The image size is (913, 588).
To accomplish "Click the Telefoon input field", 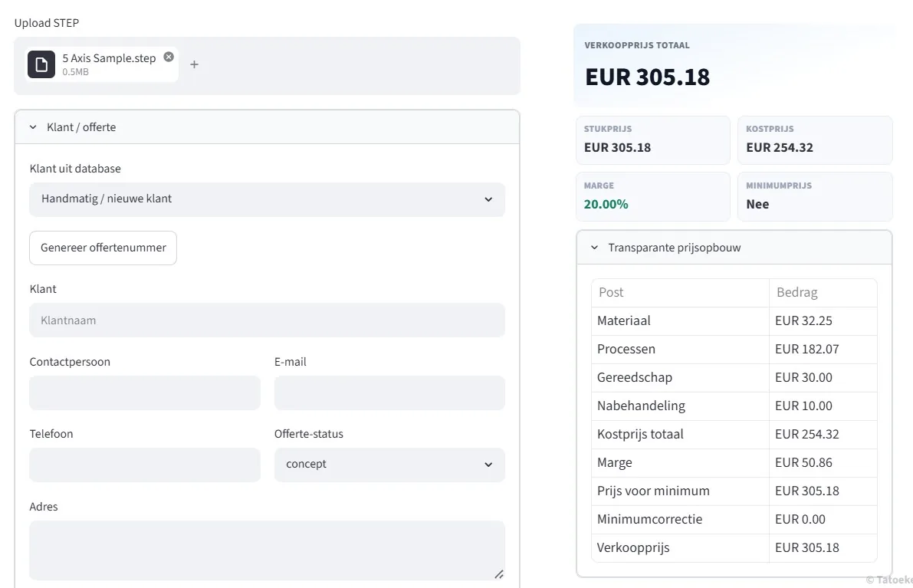I will (x=145, y=465).
